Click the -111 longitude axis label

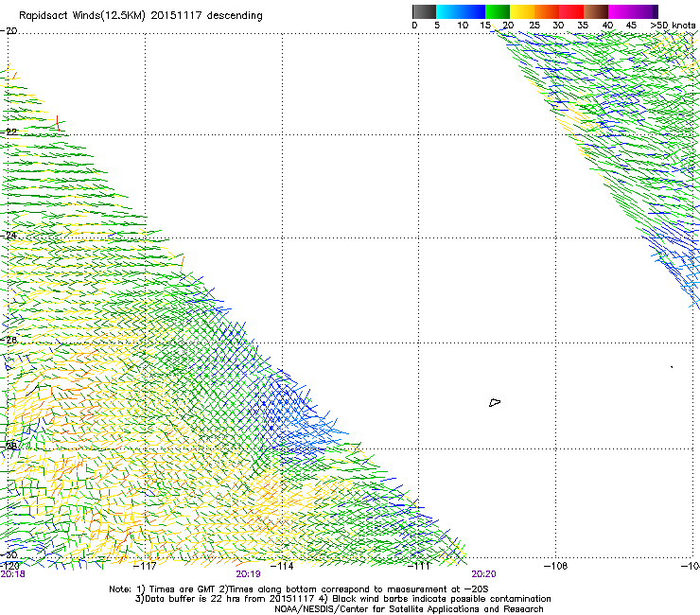[x=418, y=566]
